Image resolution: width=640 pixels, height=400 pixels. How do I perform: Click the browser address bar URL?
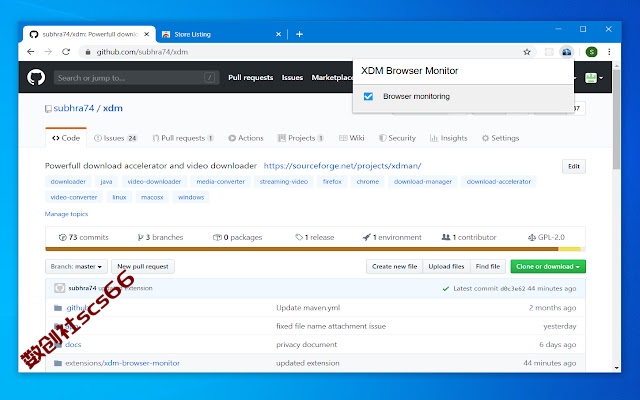pyautogui.click(x=142, y=52)
